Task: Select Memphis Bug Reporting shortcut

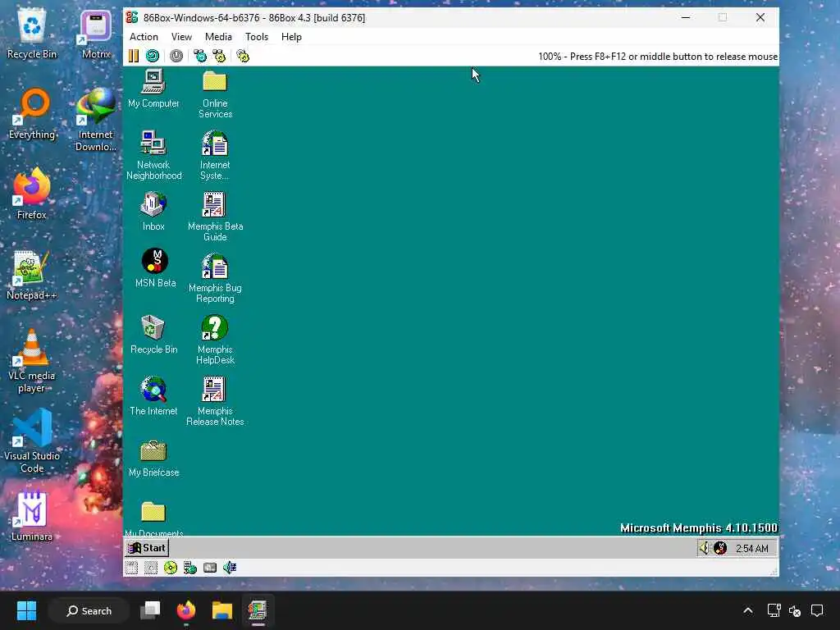Action: 215,279
